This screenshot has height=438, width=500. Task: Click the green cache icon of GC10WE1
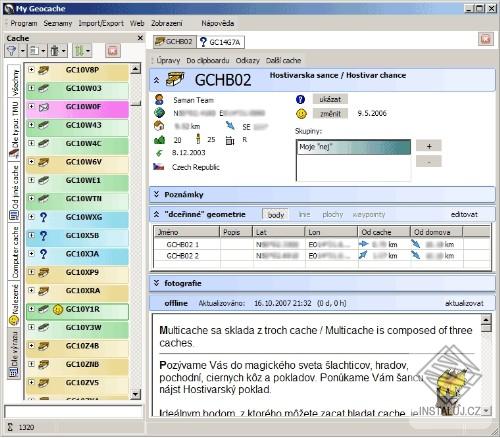click(x=43, y=180)
